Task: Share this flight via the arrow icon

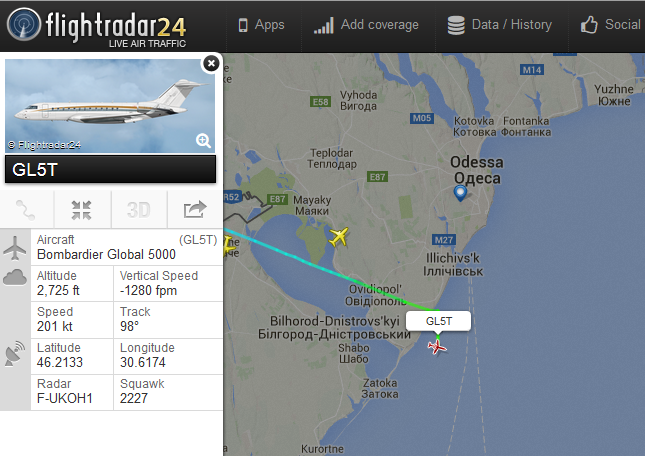Action: pyautogui.click(x=195, y=210)
